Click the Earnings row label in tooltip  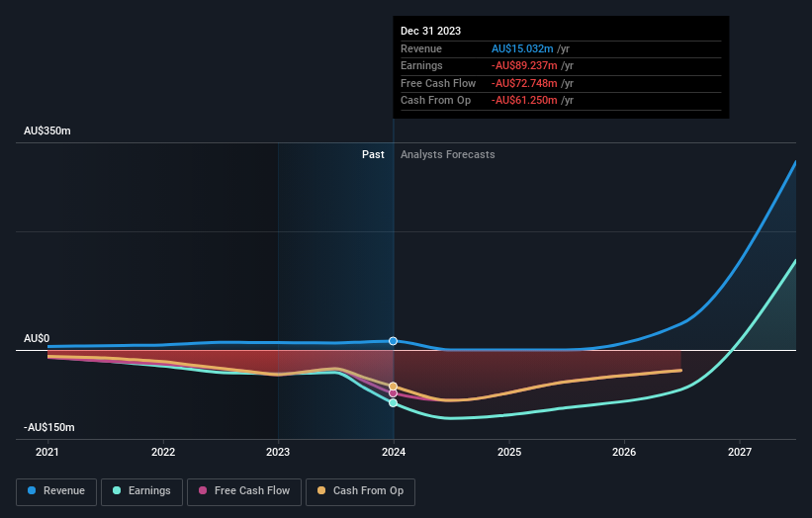click(x=421, y=65)
